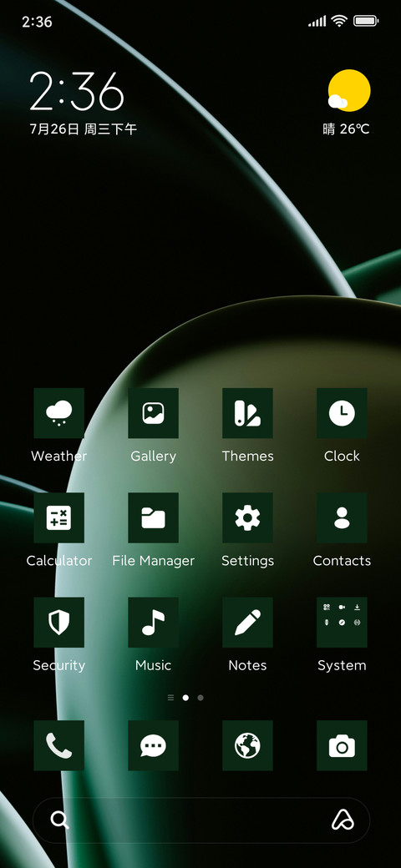Tap the 晴 26℃ weather text

[346, 129]
